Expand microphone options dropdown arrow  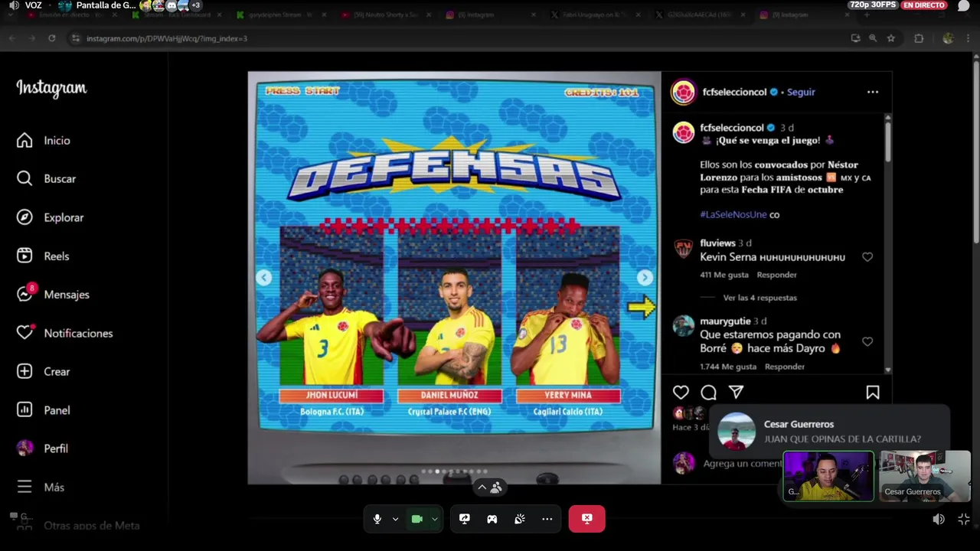pos(395,519)
